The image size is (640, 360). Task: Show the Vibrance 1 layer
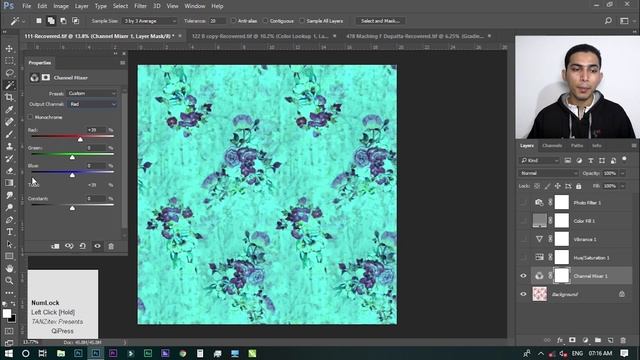click(x=523, y=239)
